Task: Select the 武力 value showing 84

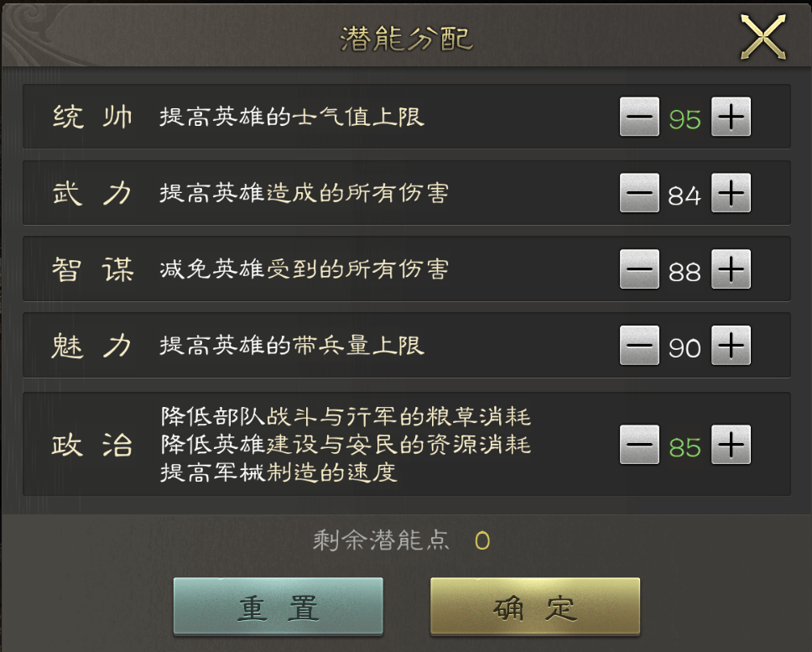Action: (x=685, y=193)
